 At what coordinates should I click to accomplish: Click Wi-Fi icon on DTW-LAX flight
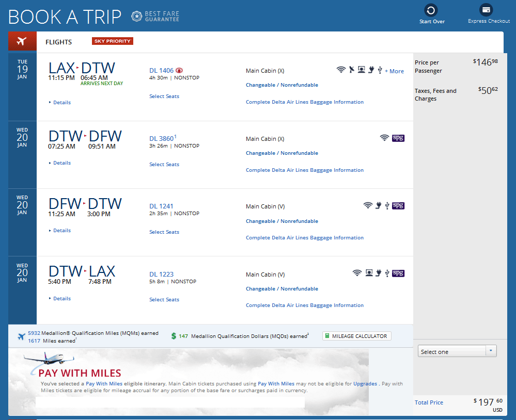pyautogui.click(x=357, y=273)
